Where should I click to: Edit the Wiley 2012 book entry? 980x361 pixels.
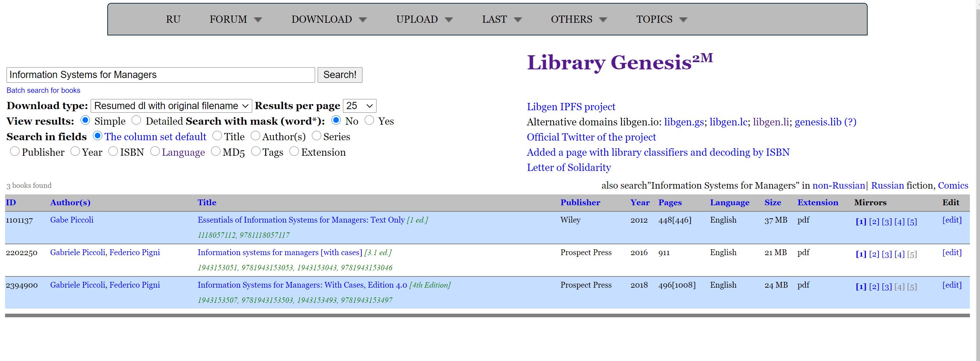(x=951, y=220)
